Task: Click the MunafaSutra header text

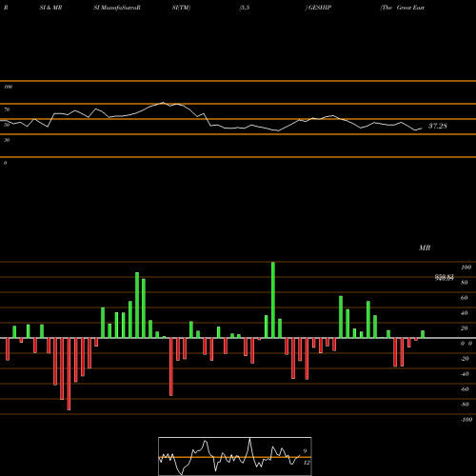Action: (120, 8)
